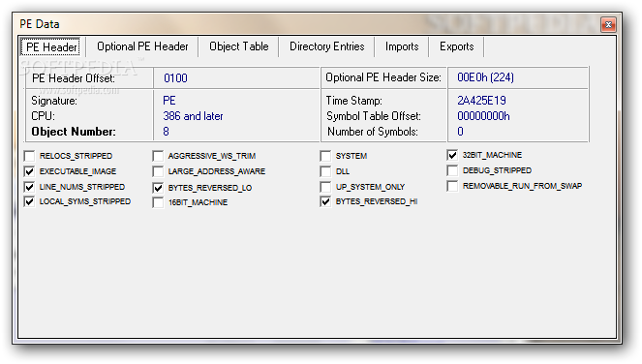Switch to the Imports tab

click(x=402, y=46)
